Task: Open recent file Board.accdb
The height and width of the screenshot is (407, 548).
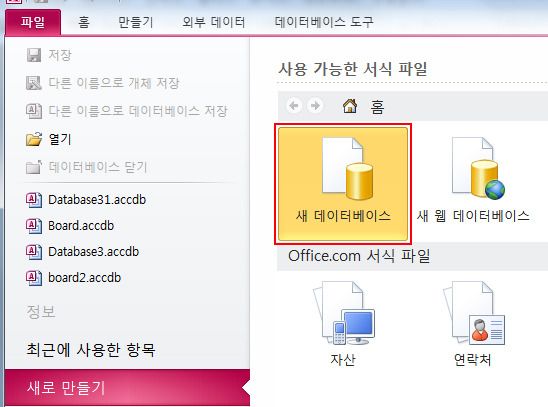Action: 81,226
